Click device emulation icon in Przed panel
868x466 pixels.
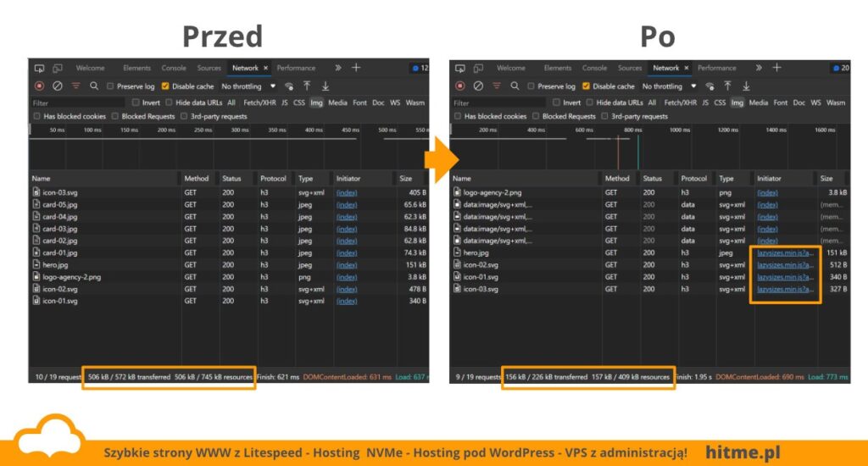pyautogui.click(x=58, y=68)
